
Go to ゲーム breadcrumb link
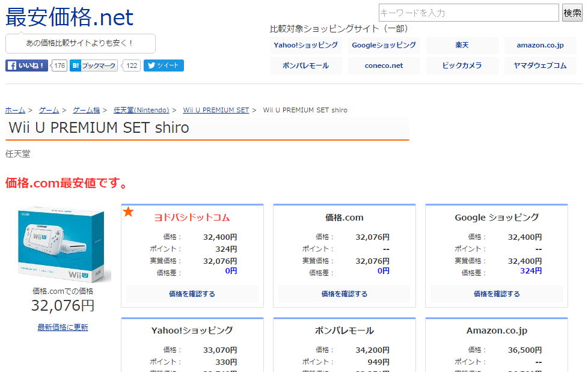[x=49, y=110]
